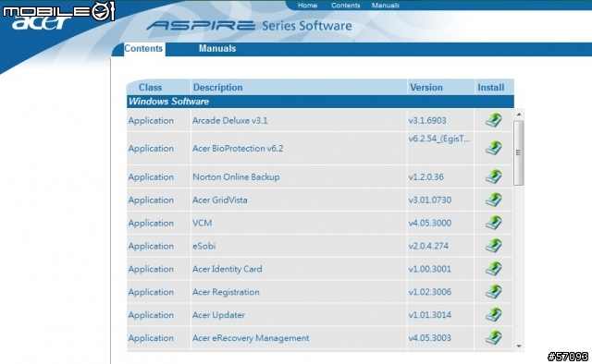Open Contents link in top navigation

point(345,6)
